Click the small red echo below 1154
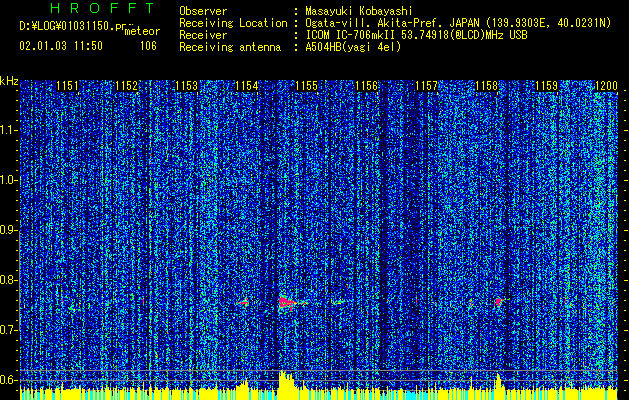The height and width of the screenshot is (400, 629). [x=243, y=303]
